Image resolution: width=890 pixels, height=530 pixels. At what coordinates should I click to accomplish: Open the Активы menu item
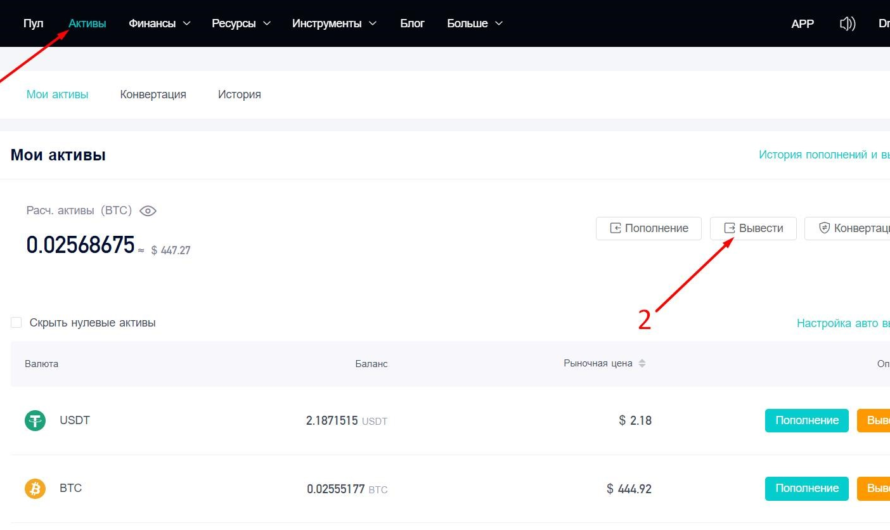[87, 23]
